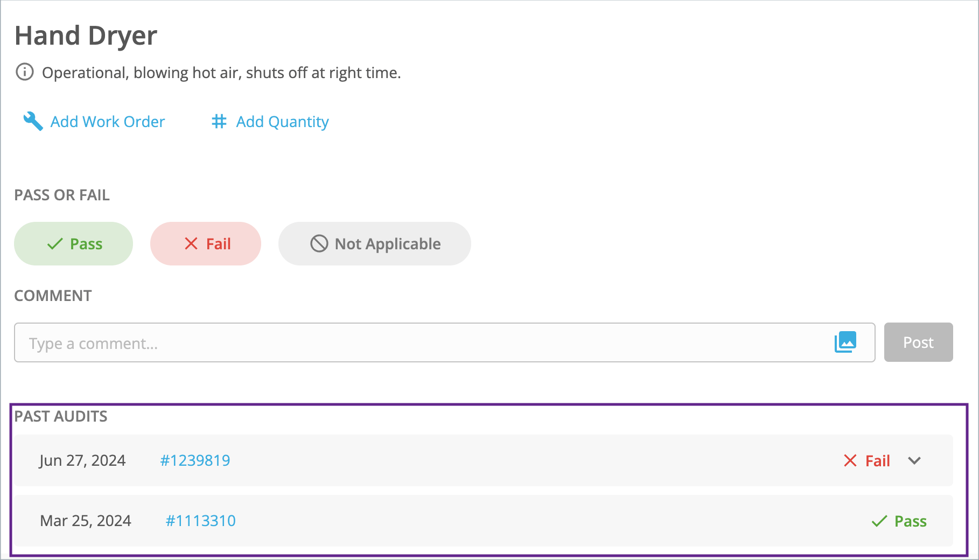The image size is (979, 560).
Task: Click the red X icon on Jun 27 audit
Action: pos(850,460)
